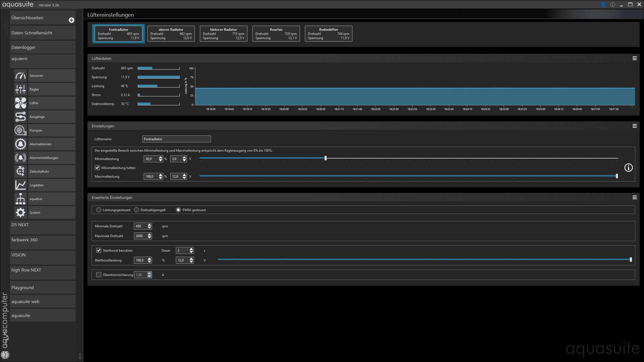Enable the Überstromsicherung checkbox

[x=99, y=275]
